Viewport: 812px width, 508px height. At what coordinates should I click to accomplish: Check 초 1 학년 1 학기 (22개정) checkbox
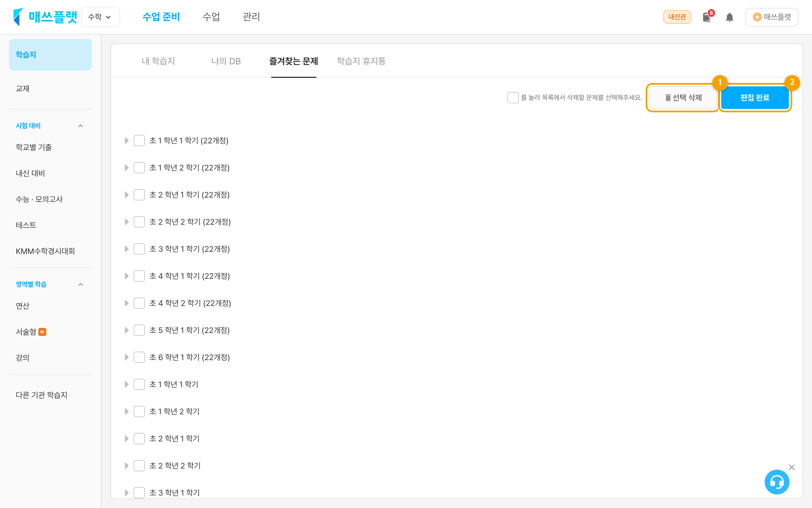[139, 141]
